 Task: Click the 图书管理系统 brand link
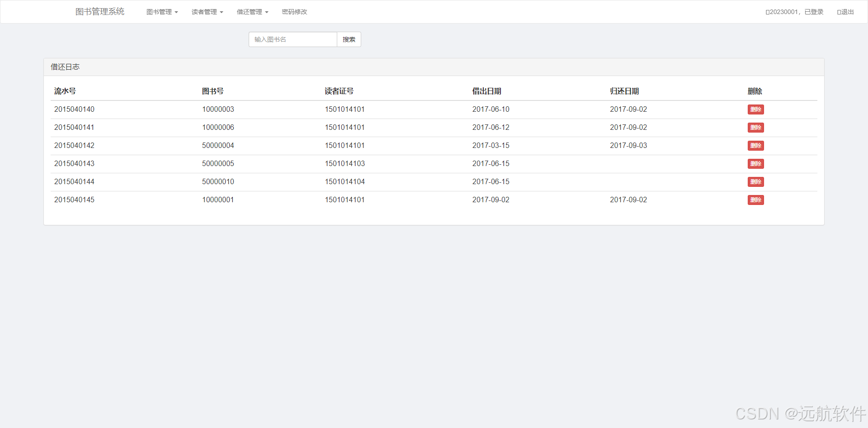click(100, 11)
